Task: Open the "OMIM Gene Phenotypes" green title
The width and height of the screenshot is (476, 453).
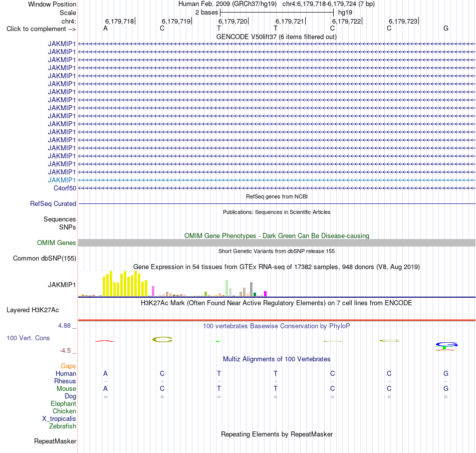Action: click(277, 236)
